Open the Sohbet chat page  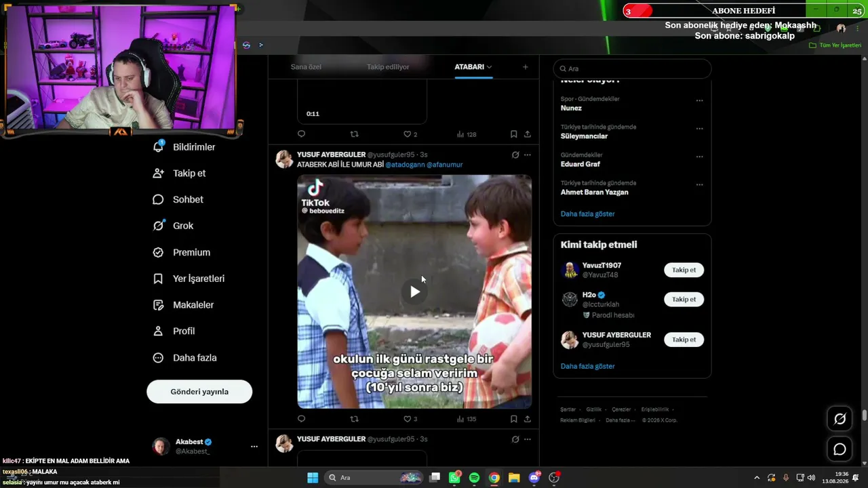pos(178,199)
